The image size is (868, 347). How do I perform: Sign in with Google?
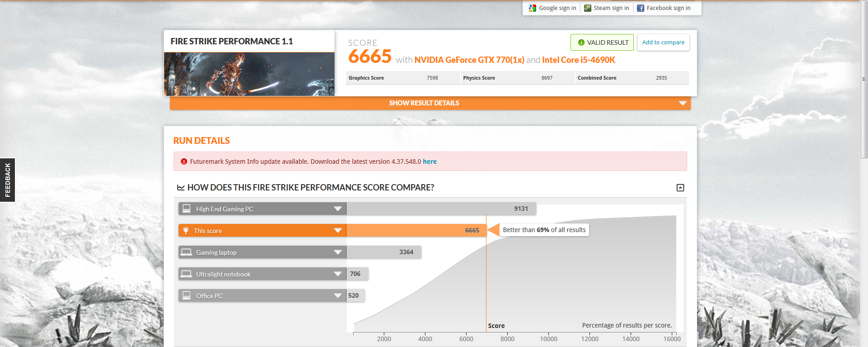point(552,8)
